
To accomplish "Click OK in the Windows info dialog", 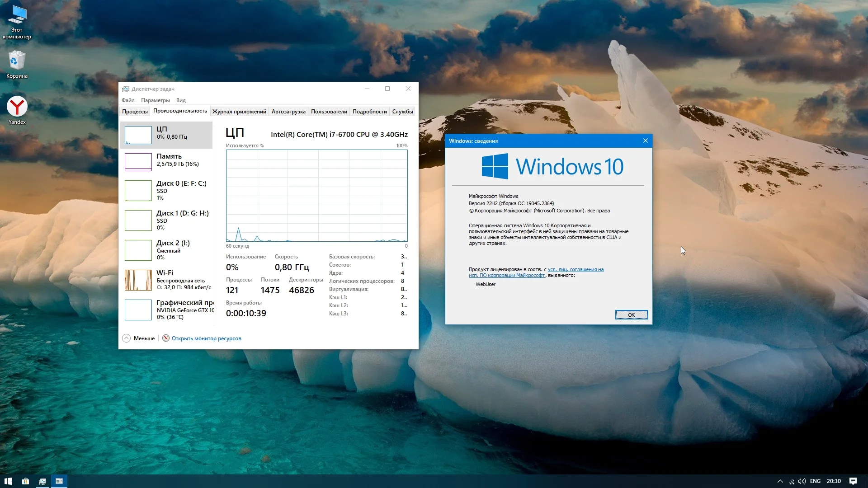I will click(631, 315).
